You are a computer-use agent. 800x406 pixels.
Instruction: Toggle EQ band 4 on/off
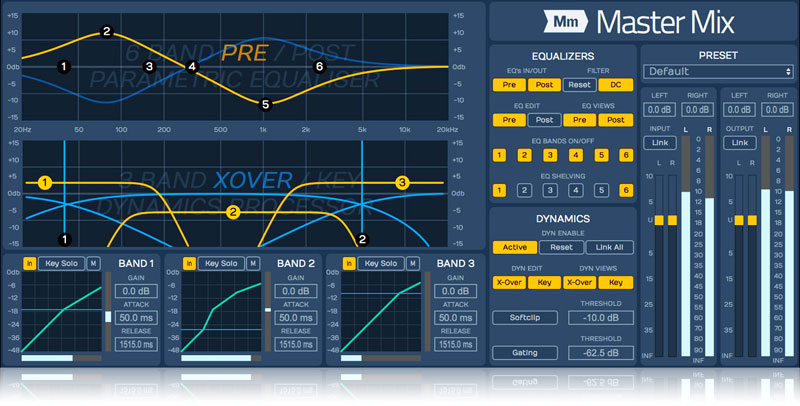point(575,155)
